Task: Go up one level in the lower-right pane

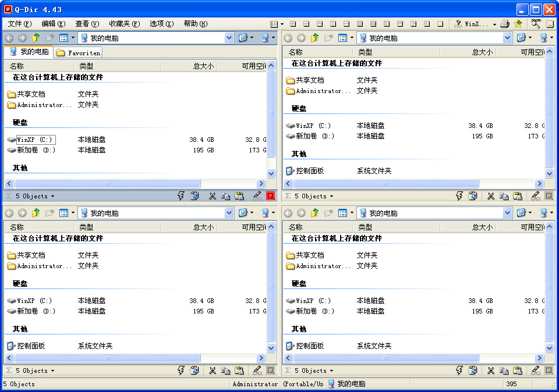Action: [314, 213]
